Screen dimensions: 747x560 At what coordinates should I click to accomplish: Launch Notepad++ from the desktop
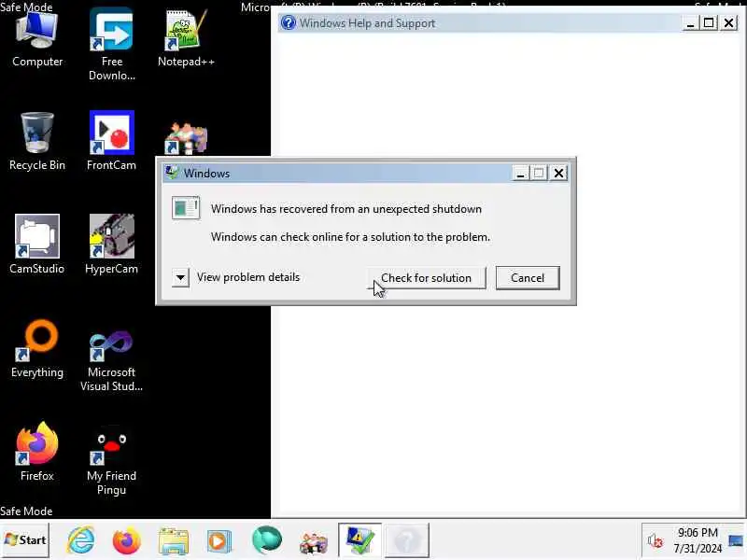pyautogui.click(x=186, y=39)
